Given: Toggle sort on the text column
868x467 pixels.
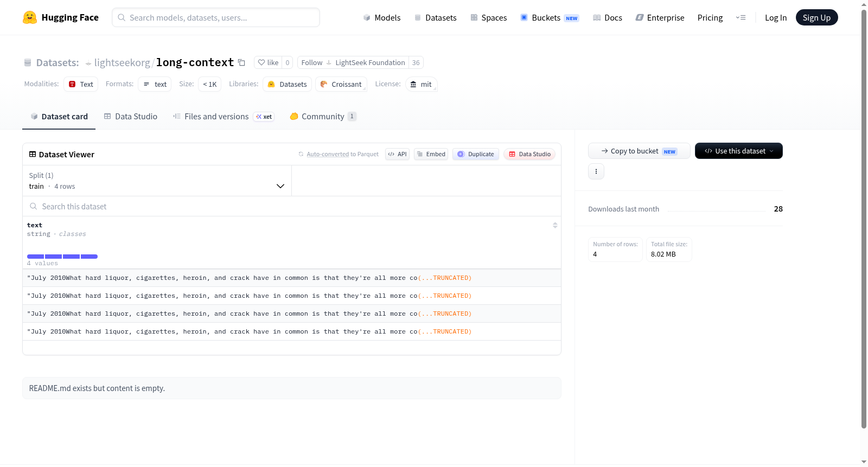Looking at the screenshot, I should pos(555,225).
